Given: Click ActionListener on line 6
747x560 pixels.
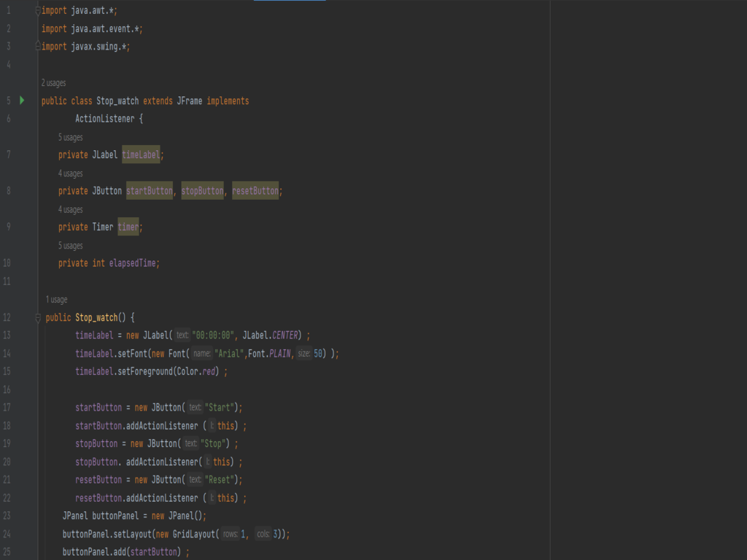Looking at the screenshot, I should click(x=105, y=119).
